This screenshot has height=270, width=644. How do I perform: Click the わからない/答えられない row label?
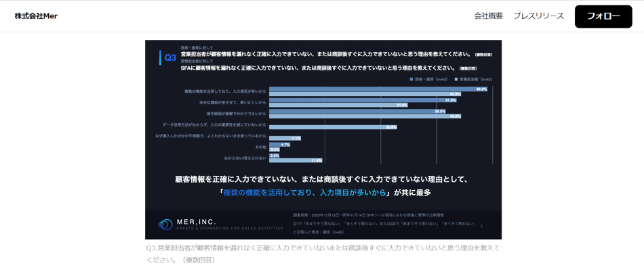[245, 158]
